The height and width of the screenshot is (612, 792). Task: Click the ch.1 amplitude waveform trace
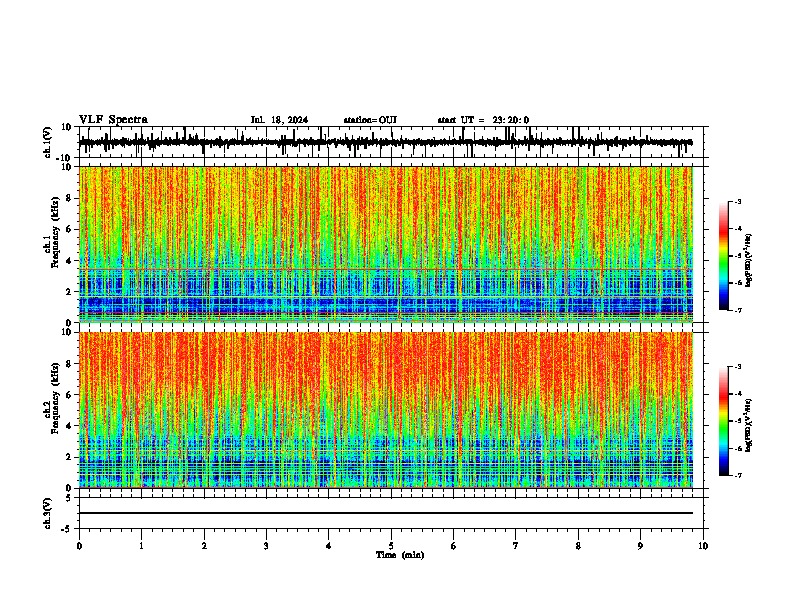[x=386, y=142]
